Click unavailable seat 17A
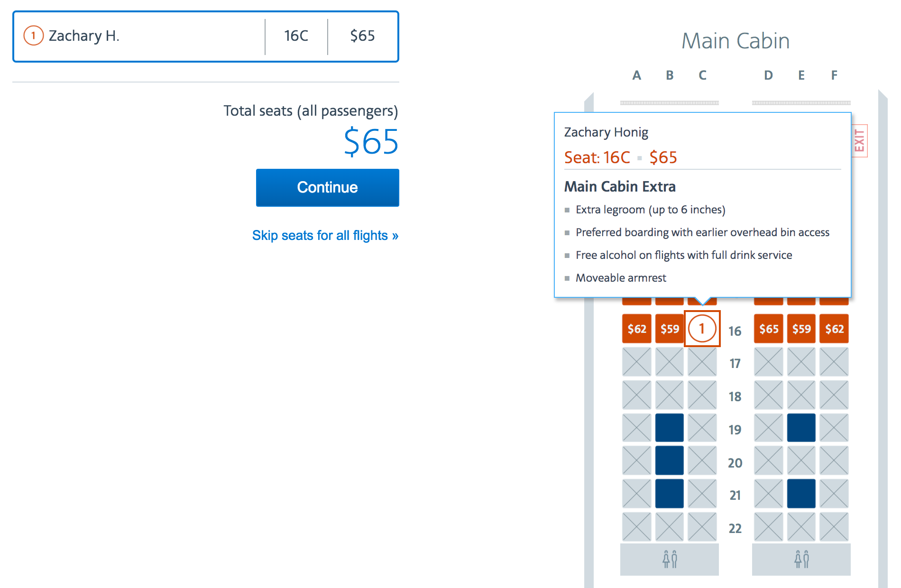Screen dimensions: 901x588 [x=636, y=362]
